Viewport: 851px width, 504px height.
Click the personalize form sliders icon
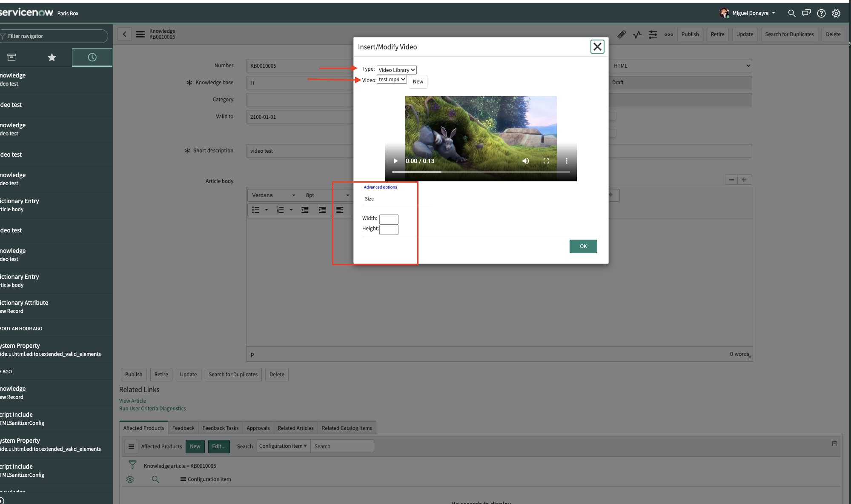(x=653, y=34)
